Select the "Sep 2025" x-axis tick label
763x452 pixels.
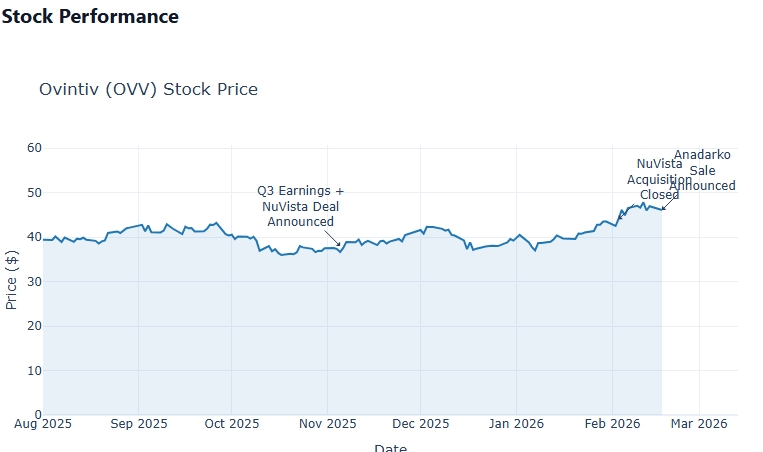tap(138, 424)
